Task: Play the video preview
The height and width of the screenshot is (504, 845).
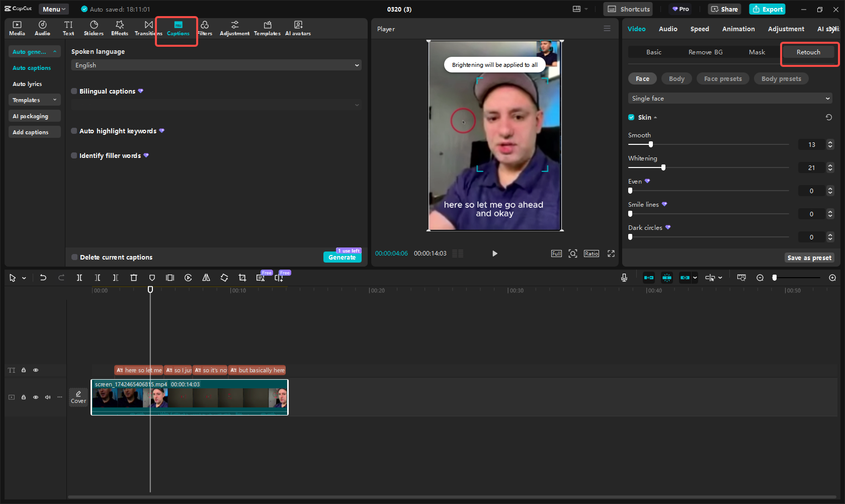Action: [x=495, y=254]
